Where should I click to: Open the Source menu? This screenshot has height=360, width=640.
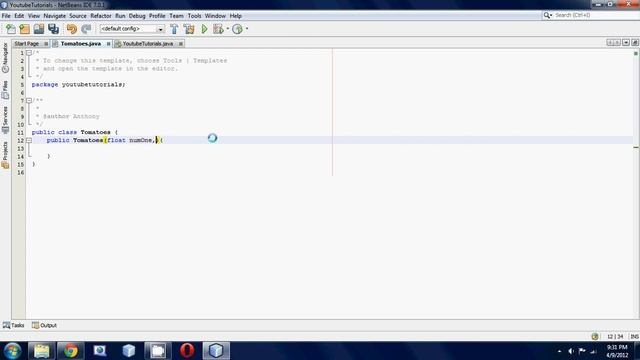pos(78,16)
